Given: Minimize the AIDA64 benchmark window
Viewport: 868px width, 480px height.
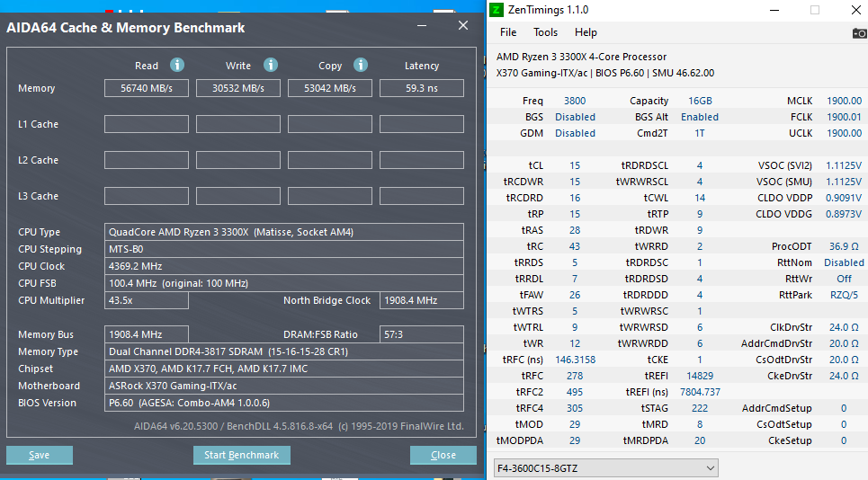Looking at the screenshot, I should (422, 25).
